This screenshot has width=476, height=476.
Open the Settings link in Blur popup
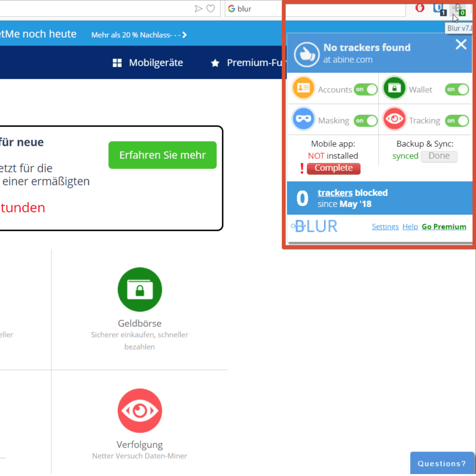385,226
